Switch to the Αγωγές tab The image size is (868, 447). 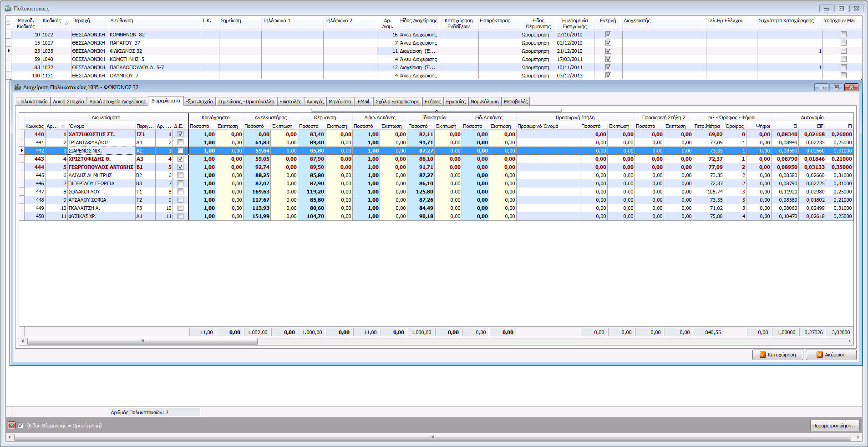pyautogui.click(x=315, y=102)
